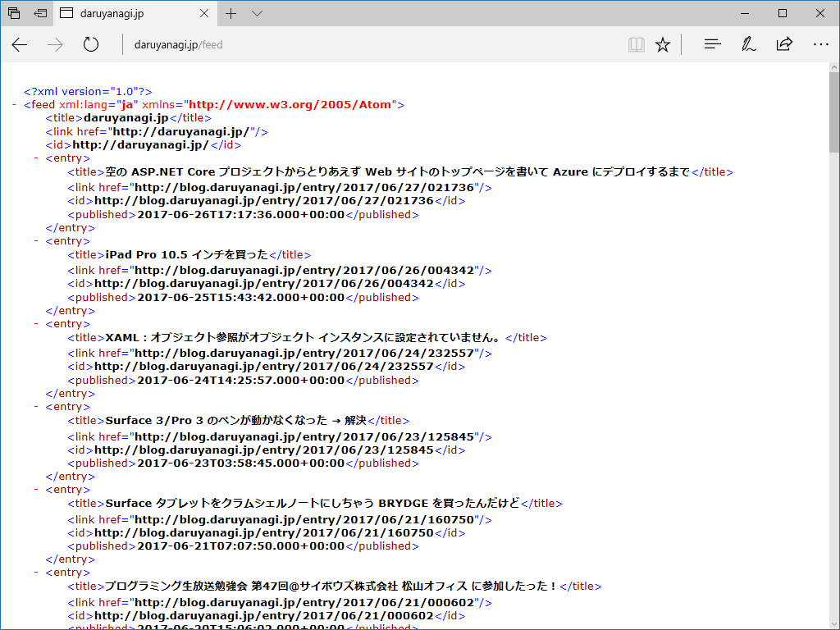Set these tabs aside

pos(40,13)
